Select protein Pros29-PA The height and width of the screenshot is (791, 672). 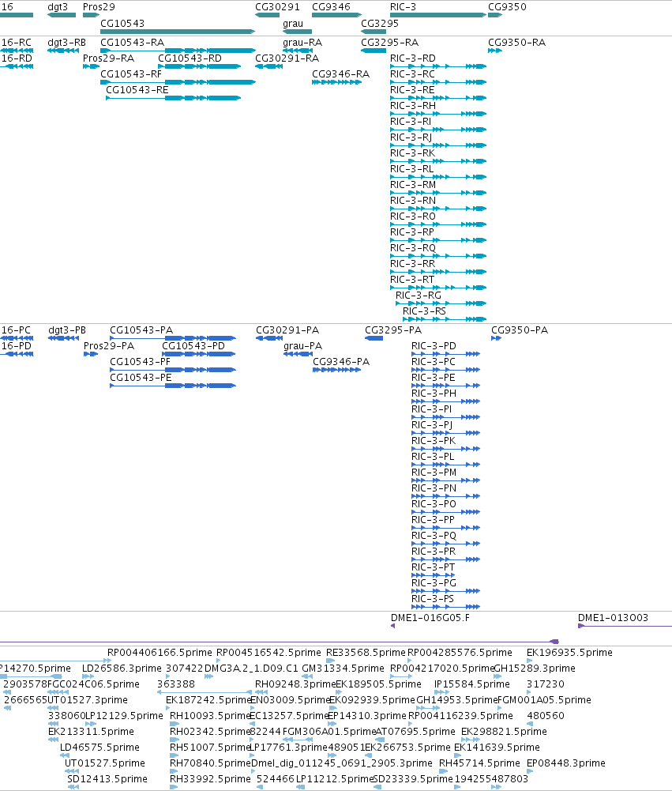coord(109,346)
